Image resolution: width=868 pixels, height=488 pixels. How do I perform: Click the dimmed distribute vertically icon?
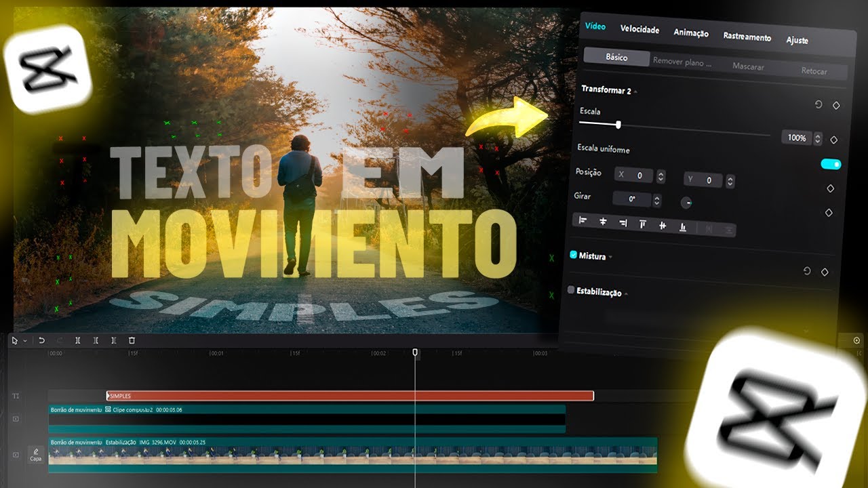click(729, 230)
